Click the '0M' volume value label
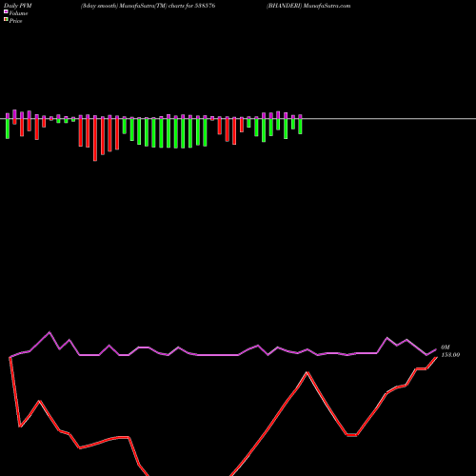476x476 pixels. point(446,347)
